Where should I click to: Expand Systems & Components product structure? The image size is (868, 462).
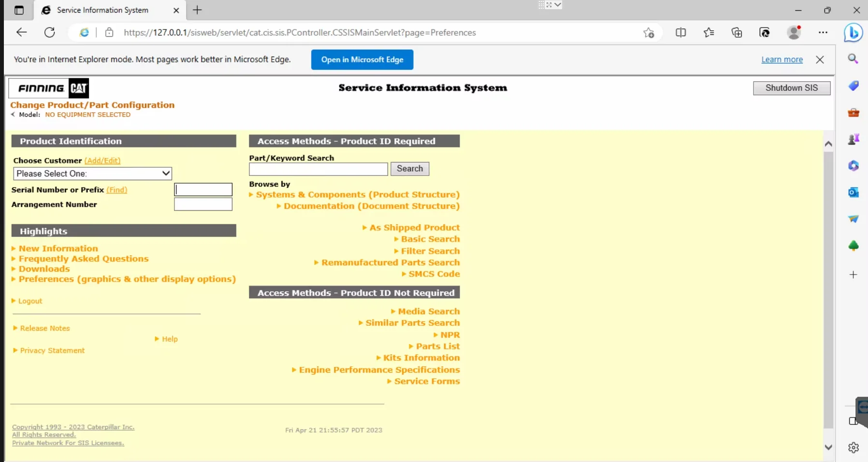click(x=357, y=195)
